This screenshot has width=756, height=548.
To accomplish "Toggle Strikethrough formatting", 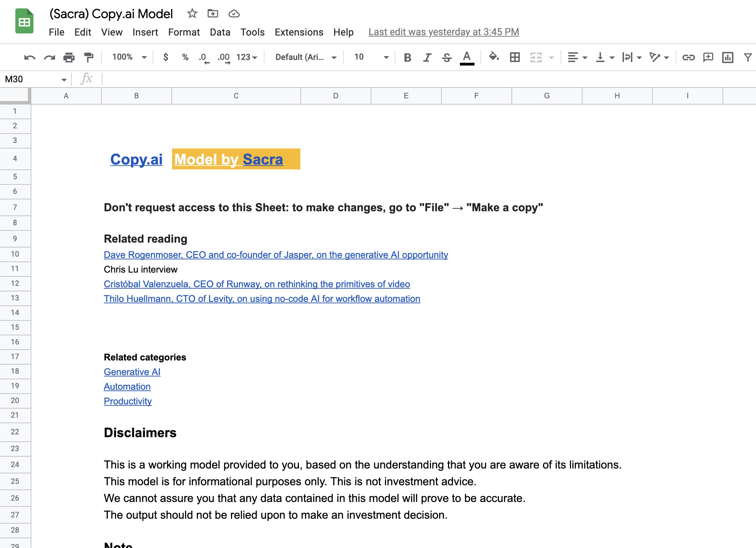I will (x=447, y=57).
